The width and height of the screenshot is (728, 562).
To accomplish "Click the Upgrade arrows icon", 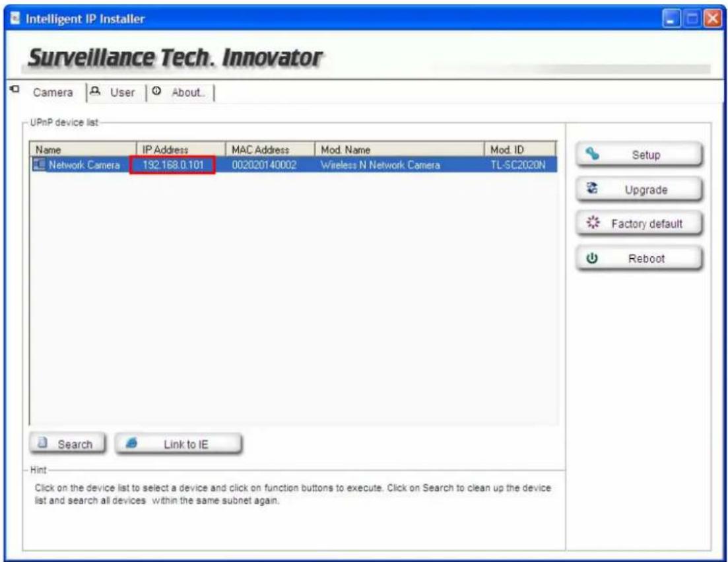I will tap(592, 188).
